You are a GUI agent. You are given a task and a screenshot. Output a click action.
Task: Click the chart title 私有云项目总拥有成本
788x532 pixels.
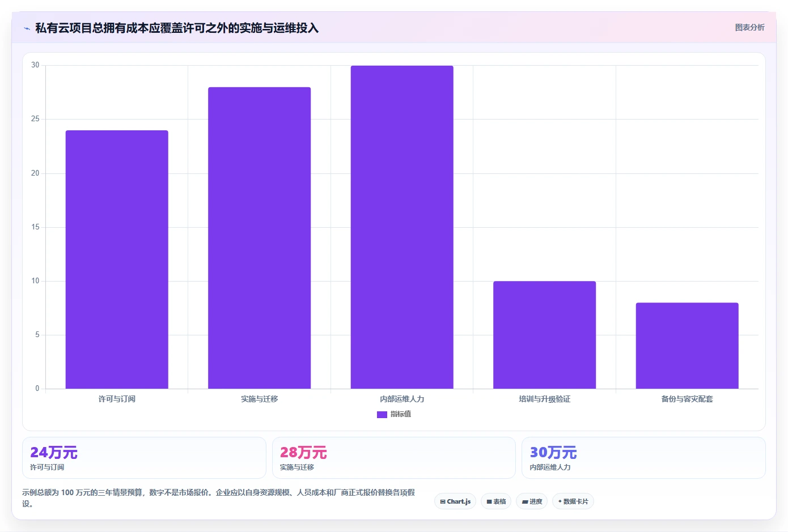[177, 28]
